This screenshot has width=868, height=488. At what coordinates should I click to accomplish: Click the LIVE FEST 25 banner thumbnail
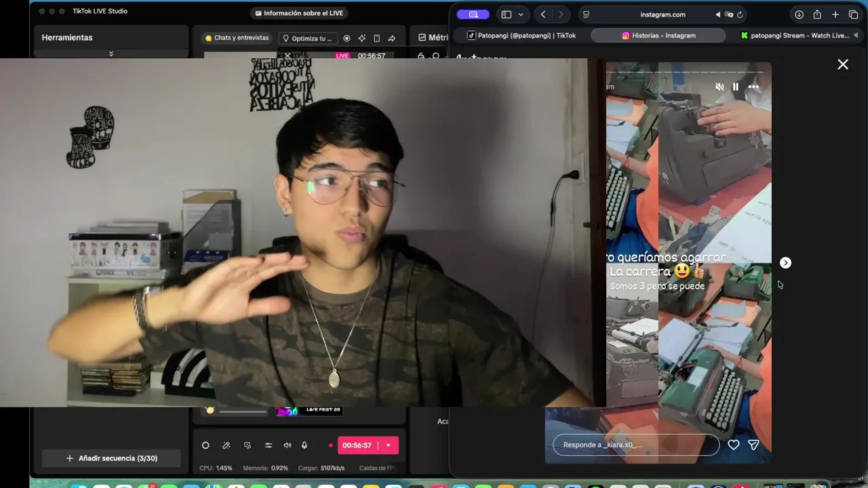(309, 411)
